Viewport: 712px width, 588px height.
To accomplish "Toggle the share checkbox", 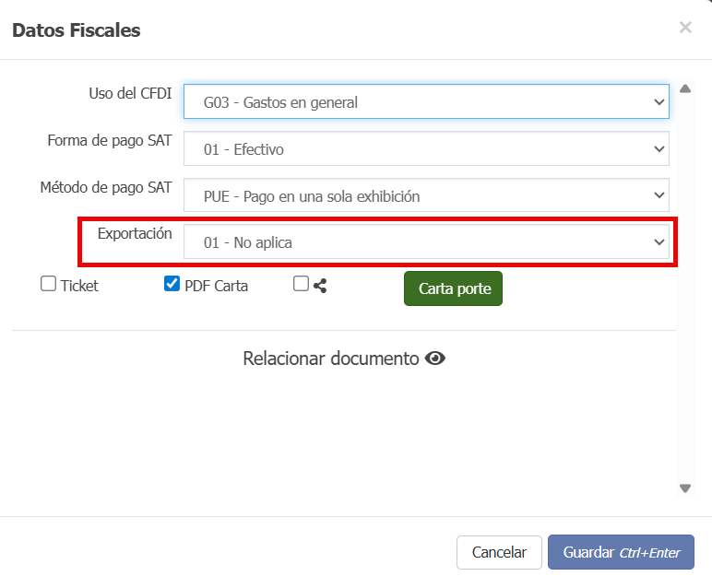I will click(301, 285).
